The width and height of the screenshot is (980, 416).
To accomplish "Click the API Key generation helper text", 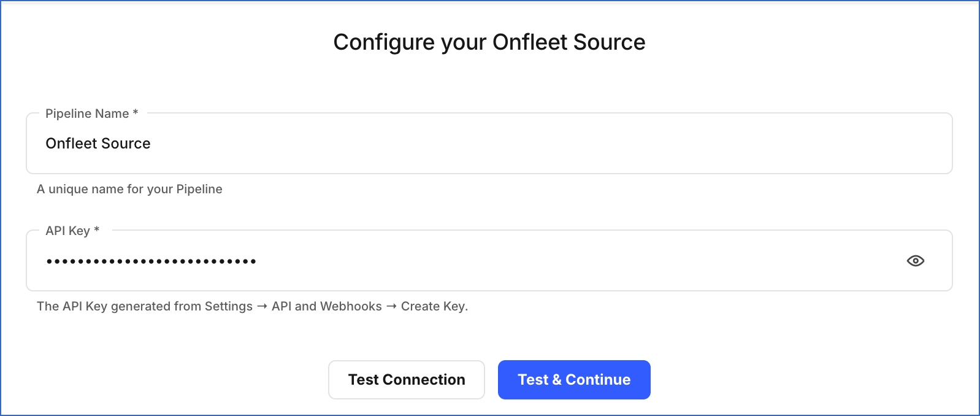I will click(252, 306).
